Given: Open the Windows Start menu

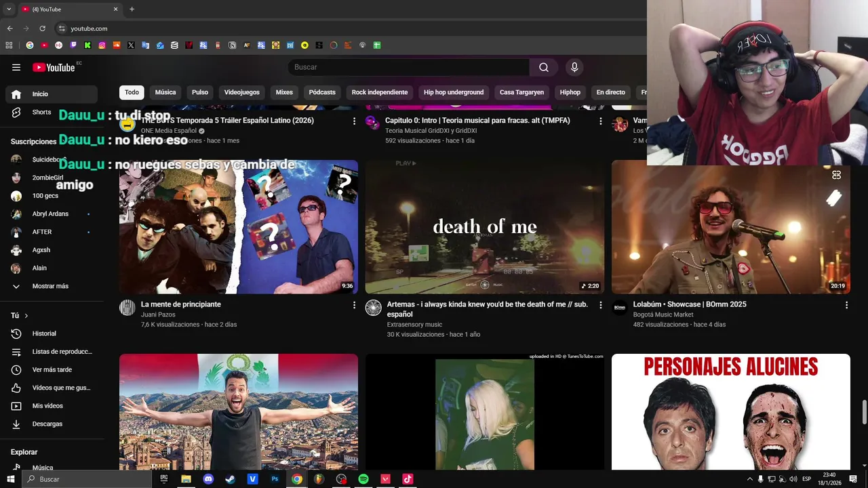Looking at the screenshot, I should pyautogui.click(x=11, y=479).
